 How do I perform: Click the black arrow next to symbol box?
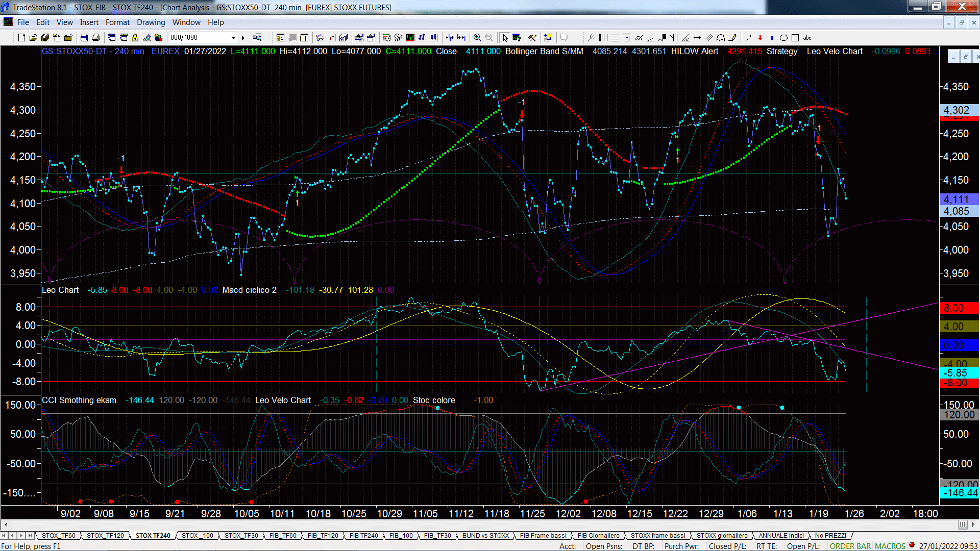coord(243,38)
